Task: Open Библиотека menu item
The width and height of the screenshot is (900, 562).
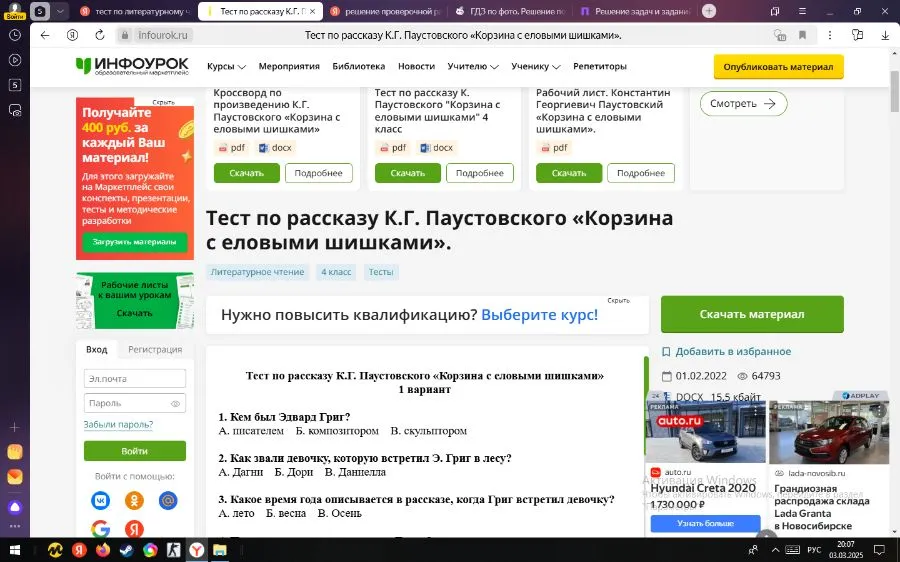Action: (x=359, y=67)
